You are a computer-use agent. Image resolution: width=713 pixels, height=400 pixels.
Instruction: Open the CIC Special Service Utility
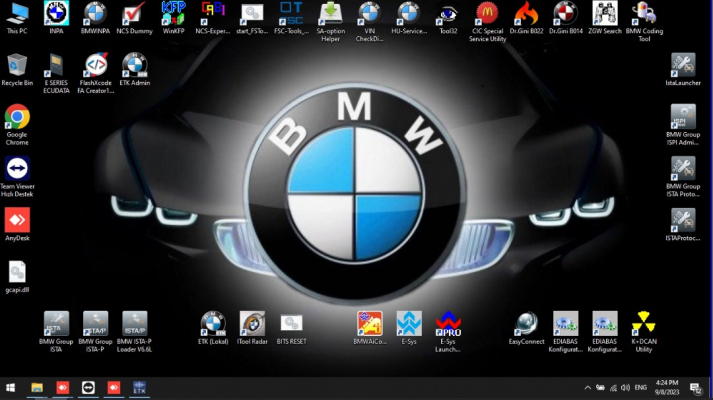click(487, 14)
